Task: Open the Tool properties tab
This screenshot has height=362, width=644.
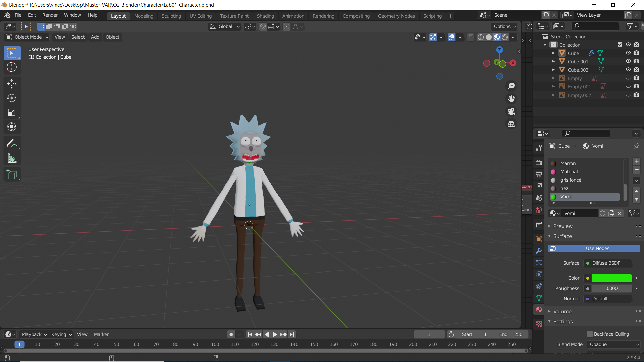Action: tap(539, 148)
